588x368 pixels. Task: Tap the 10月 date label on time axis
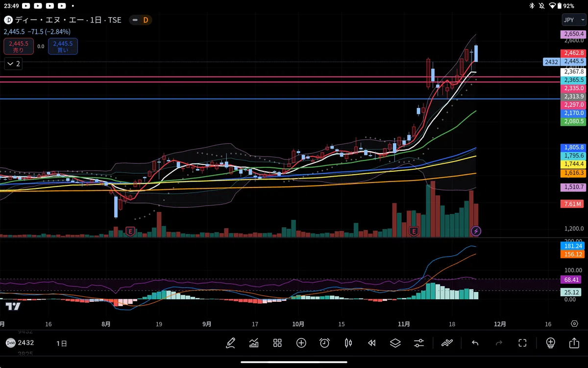point(298,324)
